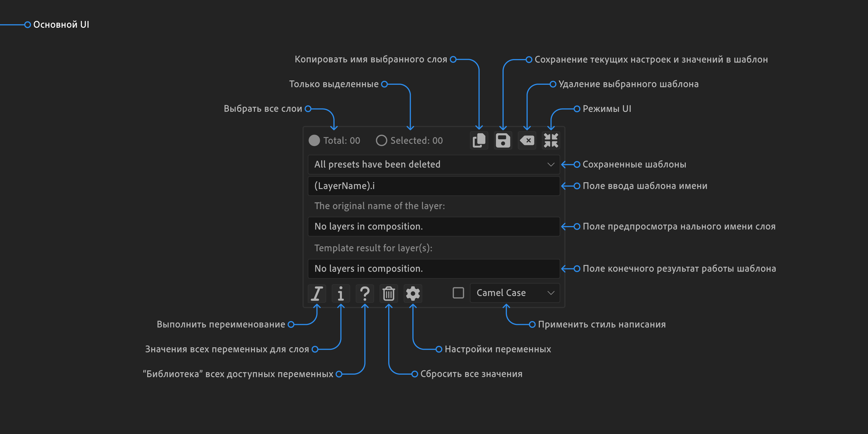Viewport: 868px width, 434px height.
Task: Select the Selected: 00 radio button
Action: [x=381, y=140]
